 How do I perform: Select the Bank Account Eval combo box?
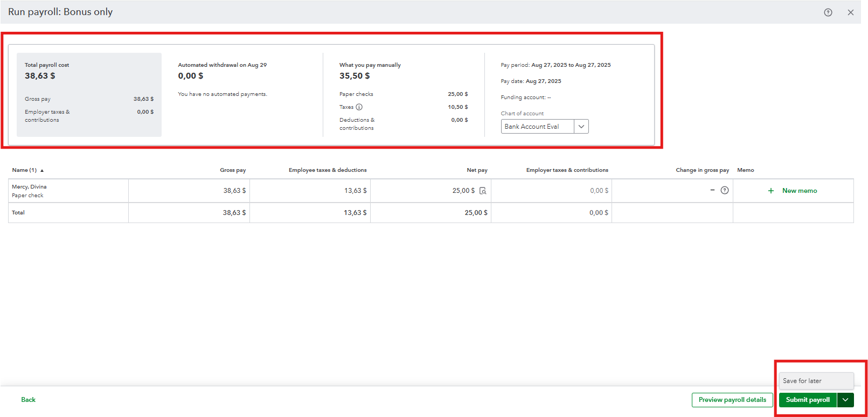(x=537, y=127)
